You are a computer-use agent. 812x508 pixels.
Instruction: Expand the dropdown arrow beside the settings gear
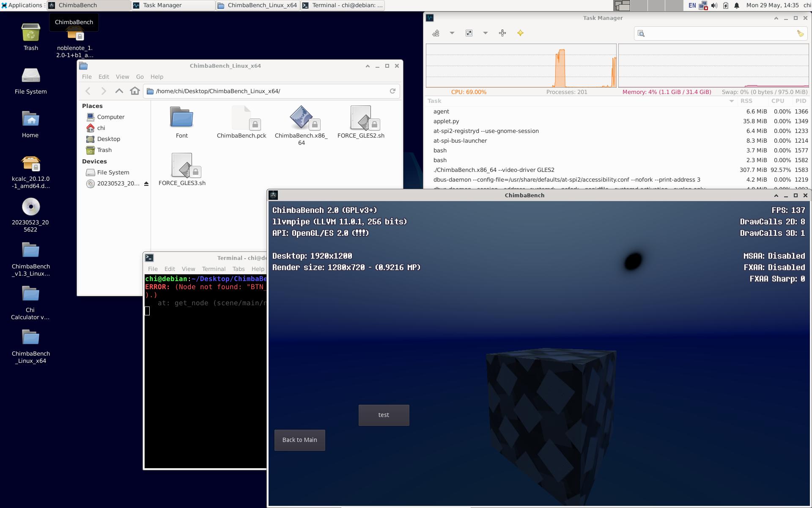[452, 33]
